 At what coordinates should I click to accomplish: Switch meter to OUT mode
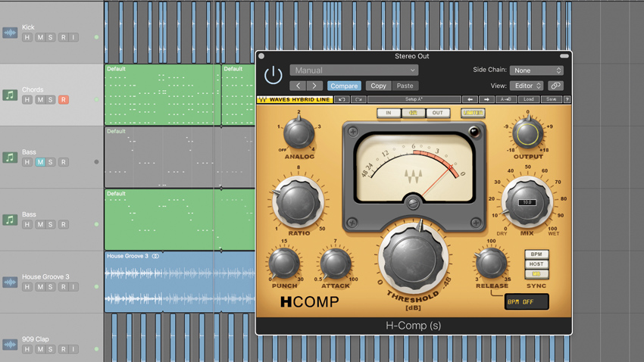pyautogui.click(x=438, y=113)
